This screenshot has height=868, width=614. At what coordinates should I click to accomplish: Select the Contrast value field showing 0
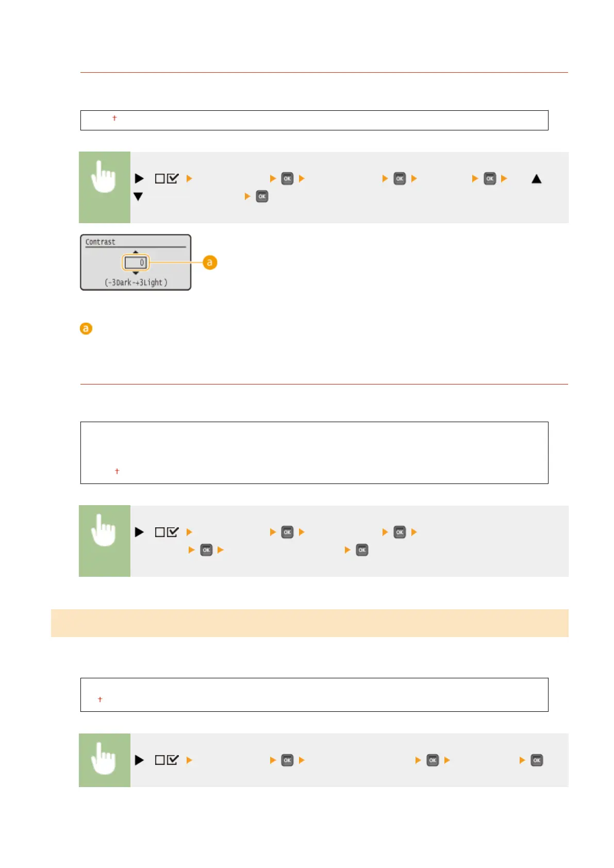click(136, 262)
